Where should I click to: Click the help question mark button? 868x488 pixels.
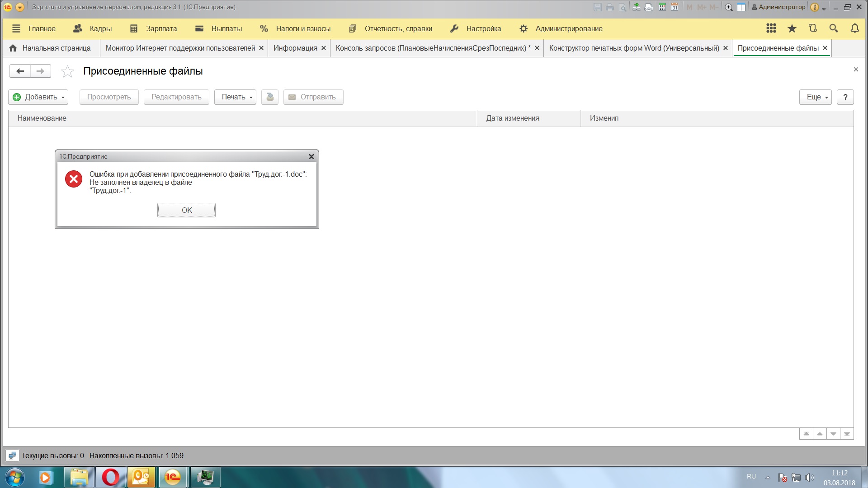(845, 97)
